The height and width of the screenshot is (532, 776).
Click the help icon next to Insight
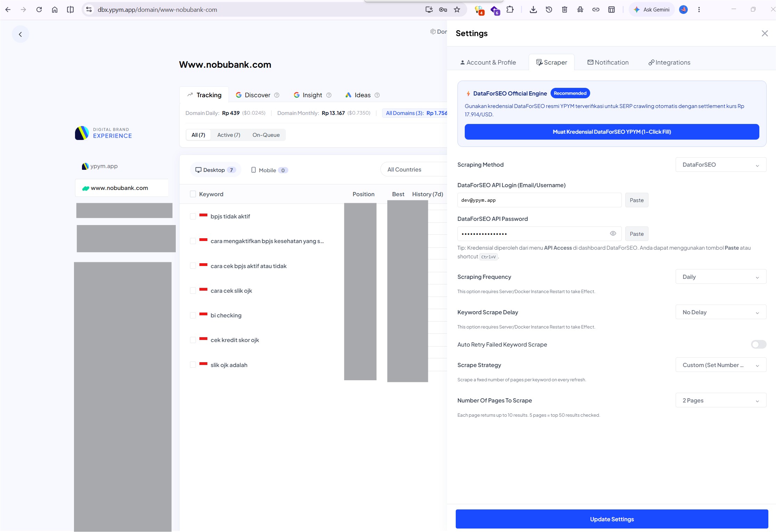click(329, 95)
